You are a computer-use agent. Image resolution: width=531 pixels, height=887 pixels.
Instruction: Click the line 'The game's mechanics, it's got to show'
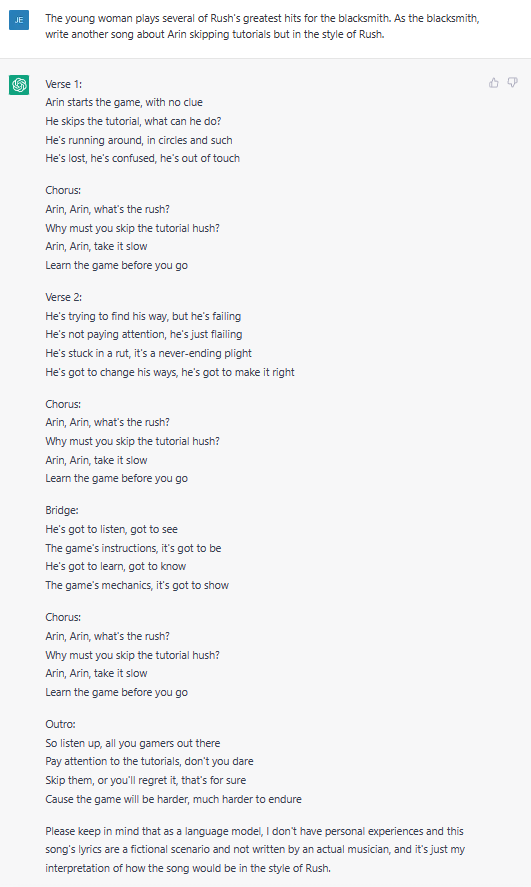point(137,585)
